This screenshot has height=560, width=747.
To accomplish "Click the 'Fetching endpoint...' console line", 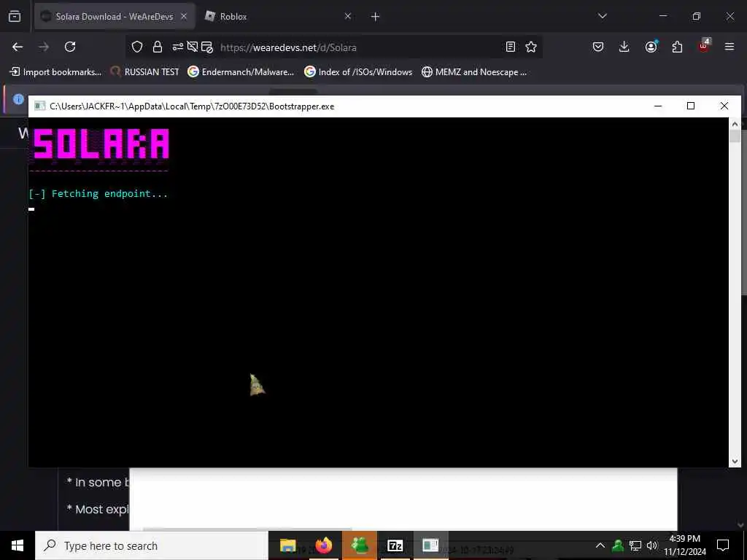I will click(x=98, y=194).
